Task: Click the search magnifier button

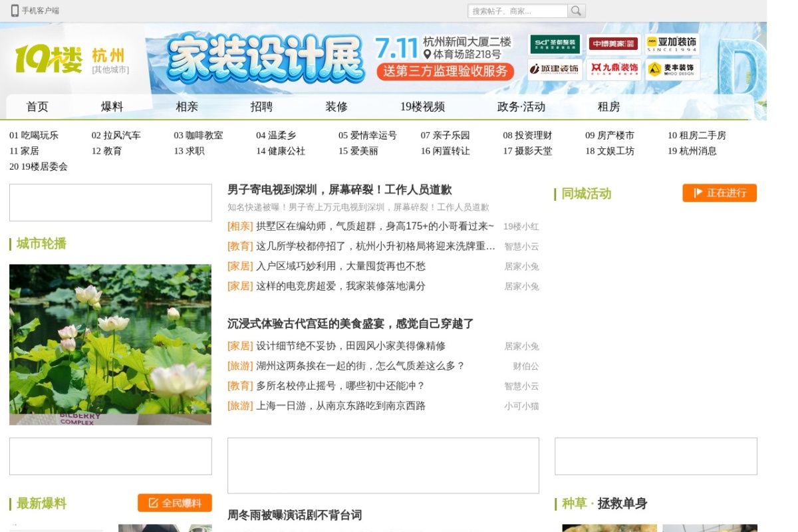Action: click(577, 11)
